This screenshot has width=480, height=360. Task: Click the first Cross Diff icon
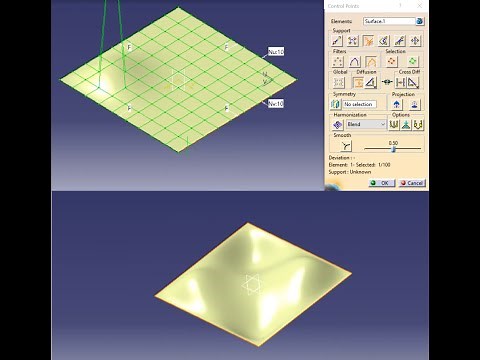click(400, 82)
